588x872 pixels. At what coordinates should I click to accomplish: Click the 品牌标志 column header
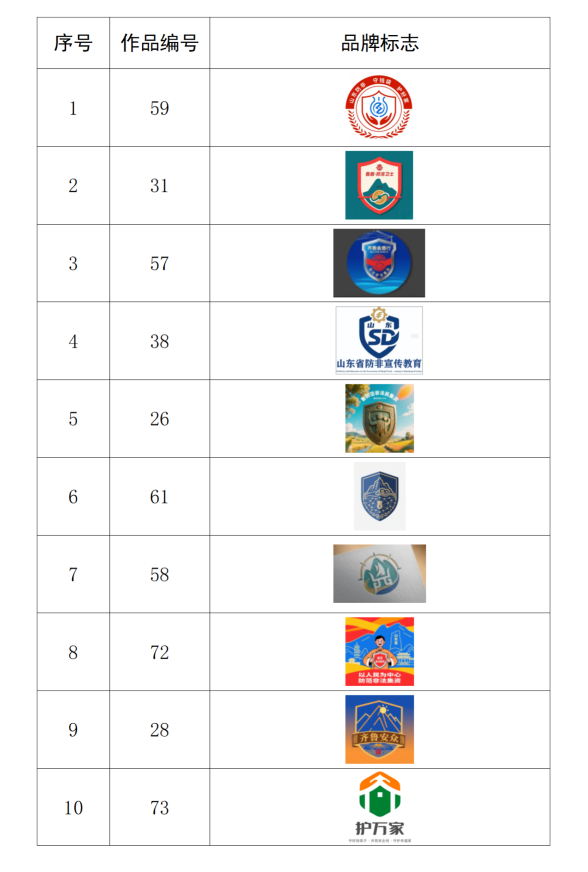pos(379,43)
